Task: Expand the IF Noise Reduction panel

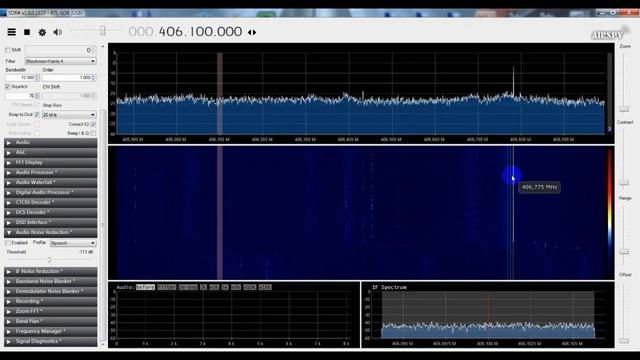Action: 51,271
